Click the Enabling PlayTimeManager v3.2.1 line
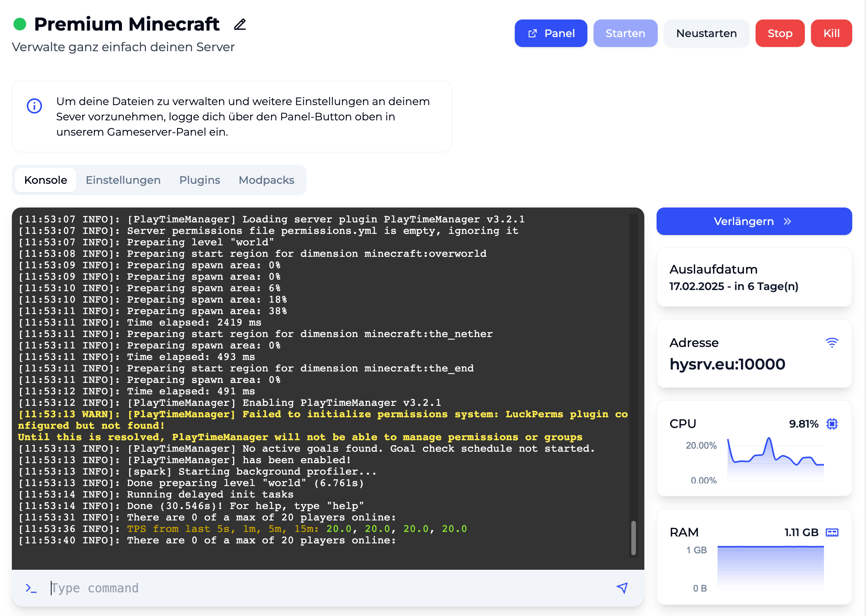 [230, 403]
